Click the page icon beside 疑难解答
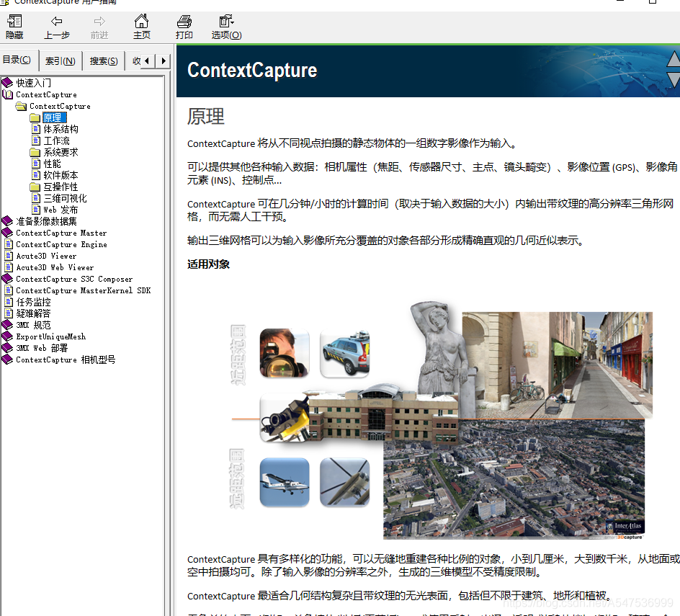680x616 pixels. click(x=9, y=313)
